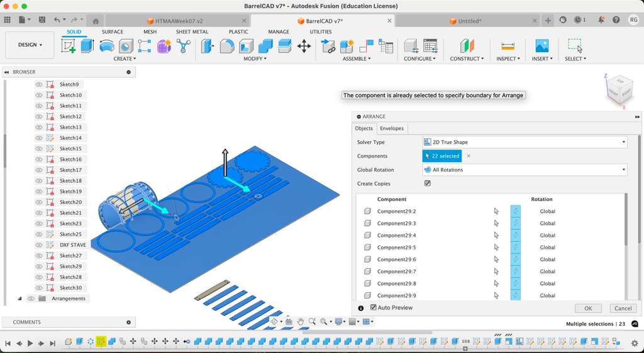Open the Global Rotation dropdown
This screenshot has height=353, width=644.
coord(525,170)
